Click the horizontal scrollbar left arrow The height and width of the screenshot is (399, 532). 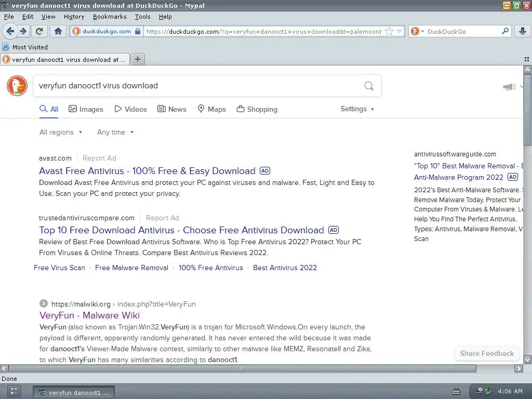click(x=4, y=368)
